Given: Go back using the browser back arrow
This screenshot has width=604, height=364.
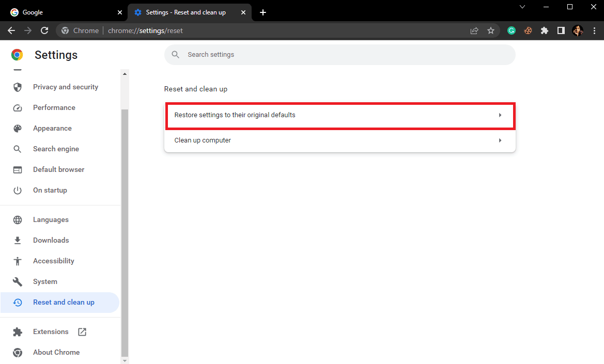Looking at the screenshot, I should tap(11, 30).
